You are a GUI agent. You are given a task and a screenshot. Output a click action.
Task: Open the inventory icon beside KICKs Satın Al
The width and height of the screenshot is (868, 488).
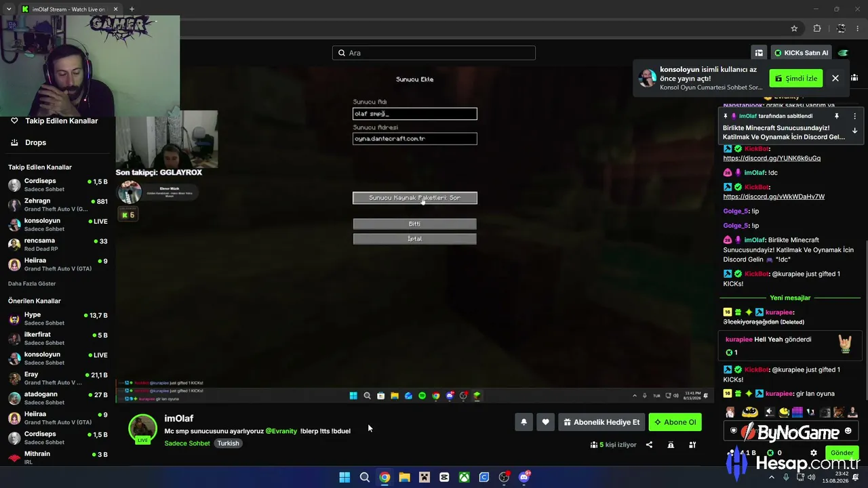(759, 53)
